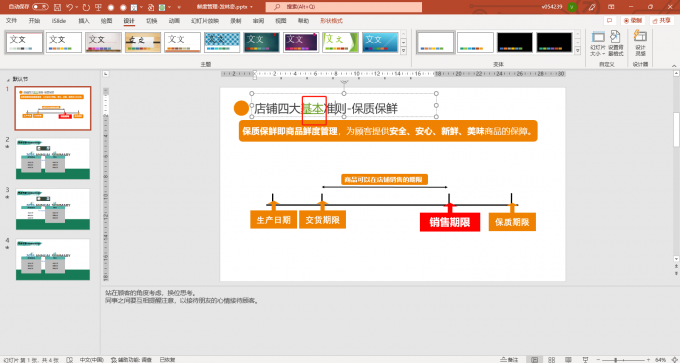Click the 交货期限 orange box
This screenshot has height=363, width=680.
[322, 219]
